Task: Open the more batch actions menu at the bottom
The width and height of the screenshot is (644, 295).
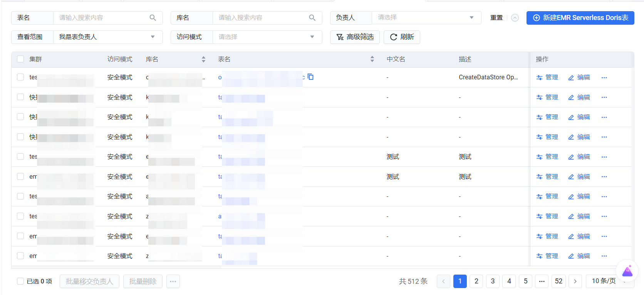Action: (x=173, y=282)
